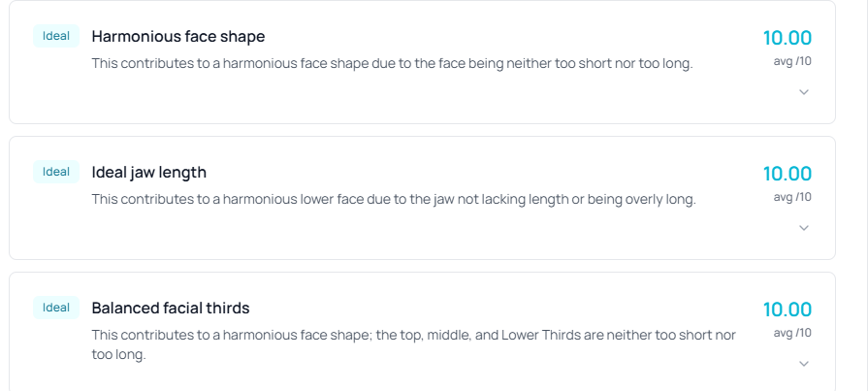Click the description mentioning top, middle, and Lower Thirds
Viewport: 868px width, 391px height.
413,335
